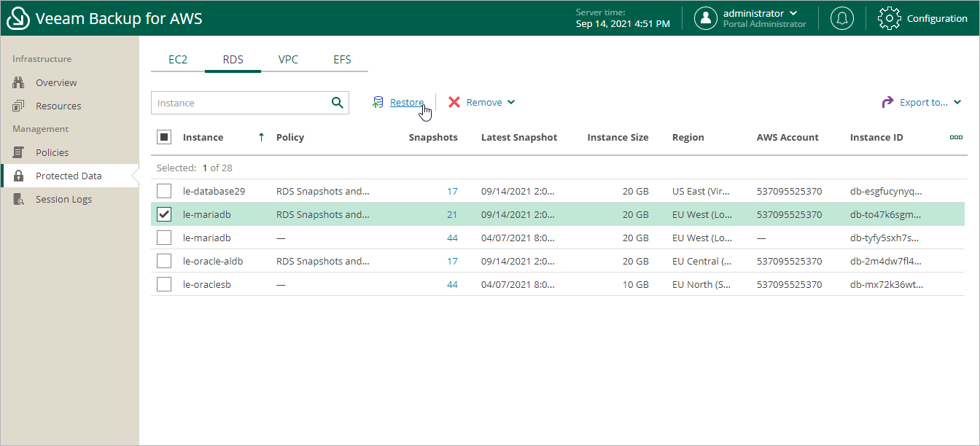
Task: Click the search magnifier icon
Action: click(x=337, y=103)
